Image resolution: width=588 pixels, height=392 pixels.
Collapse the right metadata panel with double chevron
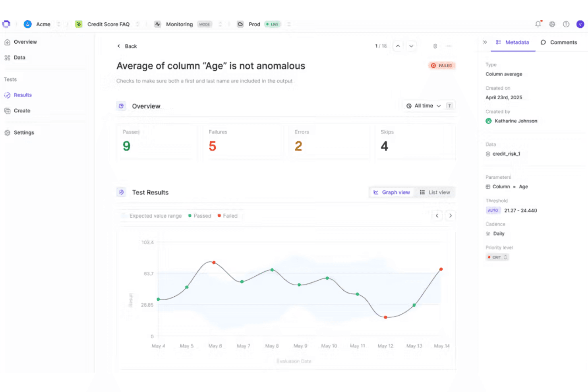[485, 42]
